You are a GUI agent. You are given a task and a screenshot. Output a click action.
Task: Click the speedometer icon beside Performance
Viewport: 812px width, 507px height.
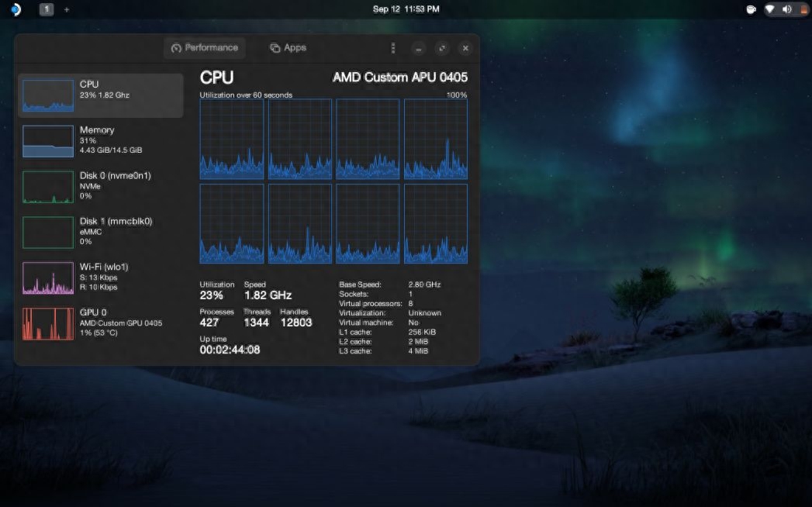click(174, 47)
